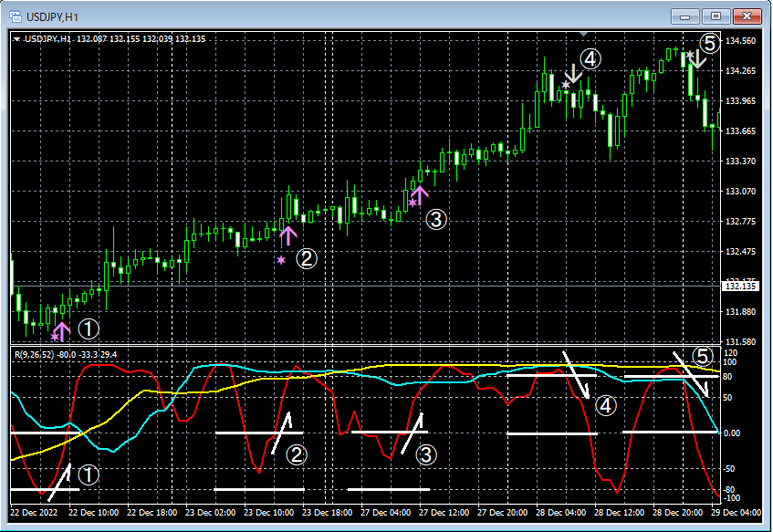Image resolution: width=773 pixels, height=532 pixels.
Task: Click the 27 Dec 12:00 time label
Action: pyautogui.click(x=444, y=513)
